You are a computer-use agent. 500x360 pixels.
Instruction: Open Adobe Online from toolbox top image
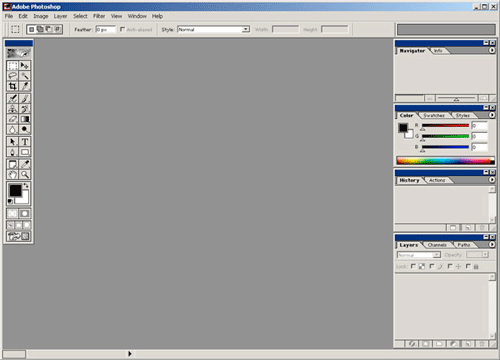click(19, 53)
